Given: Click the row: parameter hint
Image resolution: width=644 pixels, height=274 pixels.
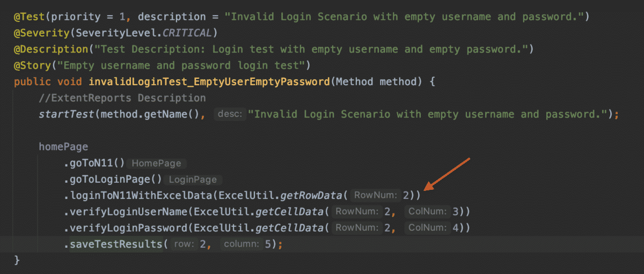Looking at the screenshot, I should pos(184,245).
